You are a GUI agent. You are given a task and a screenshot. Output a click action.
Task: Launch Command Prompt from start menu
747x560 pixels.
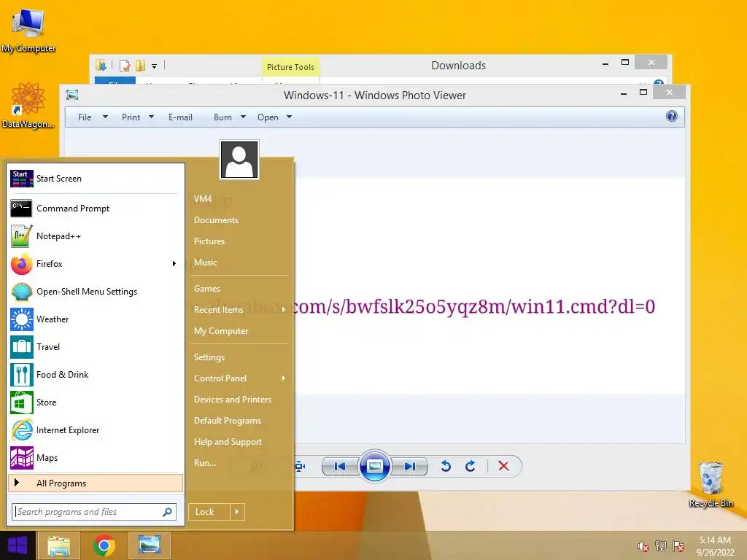coord(96,209)
